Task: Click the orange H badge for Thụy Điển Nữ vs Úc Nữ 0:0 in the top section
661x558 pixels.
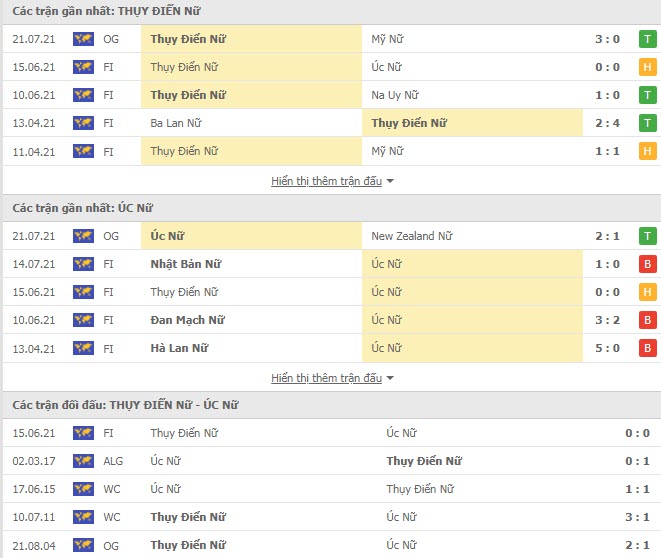Action: (x=648, y=67)
